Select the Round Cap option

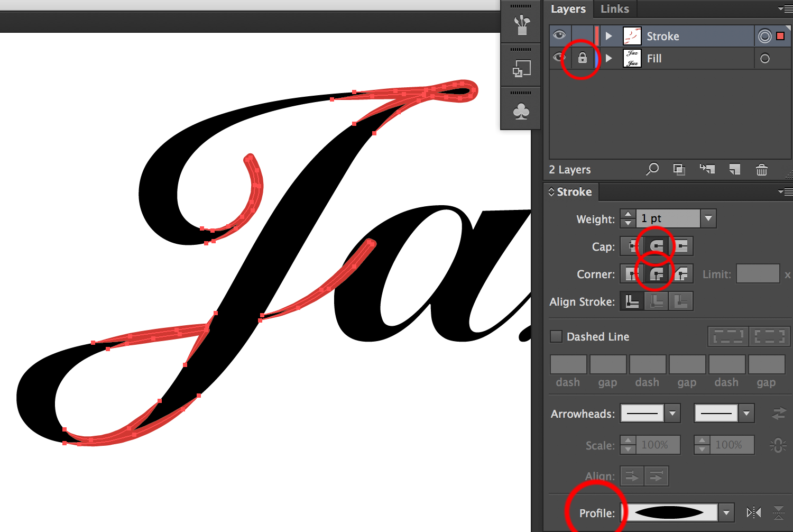tap(656, 246)
